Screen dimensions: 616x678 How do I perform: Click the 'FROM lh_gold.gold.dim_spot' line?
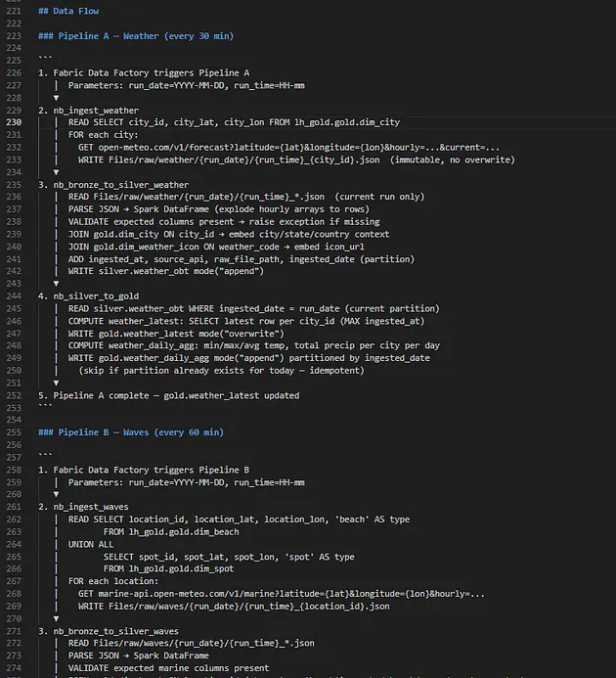click(168, 568)
